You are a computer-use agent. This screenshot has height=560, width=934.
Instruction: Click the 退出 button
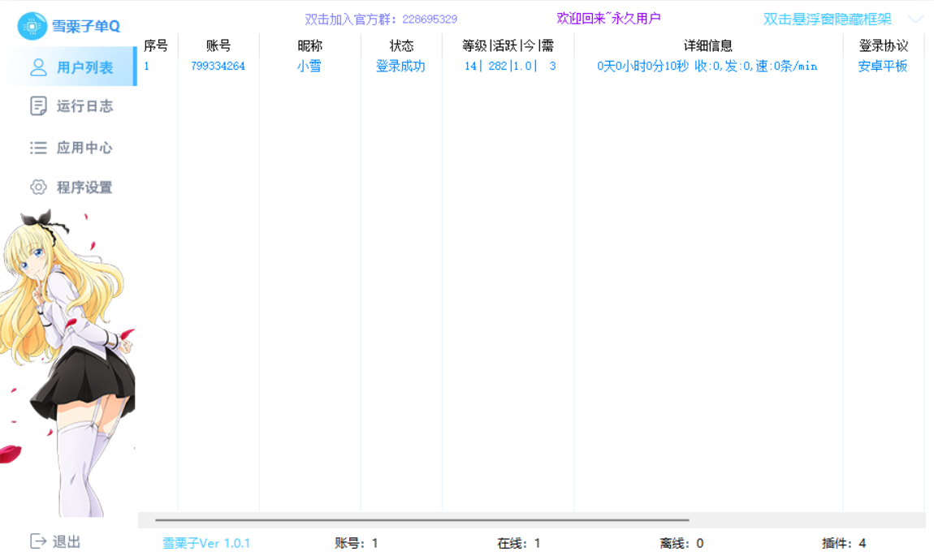(54, 541)
